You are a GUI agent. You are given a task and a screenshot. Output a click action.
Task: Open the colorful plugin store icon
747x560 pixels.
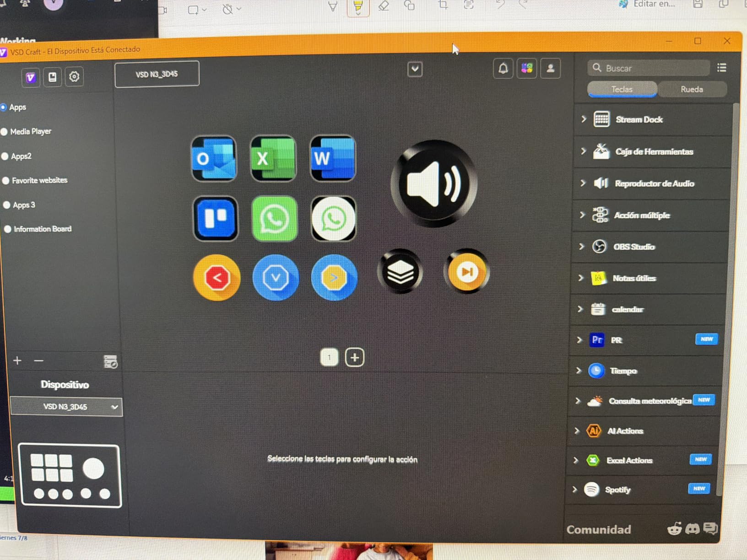[527, 69]
